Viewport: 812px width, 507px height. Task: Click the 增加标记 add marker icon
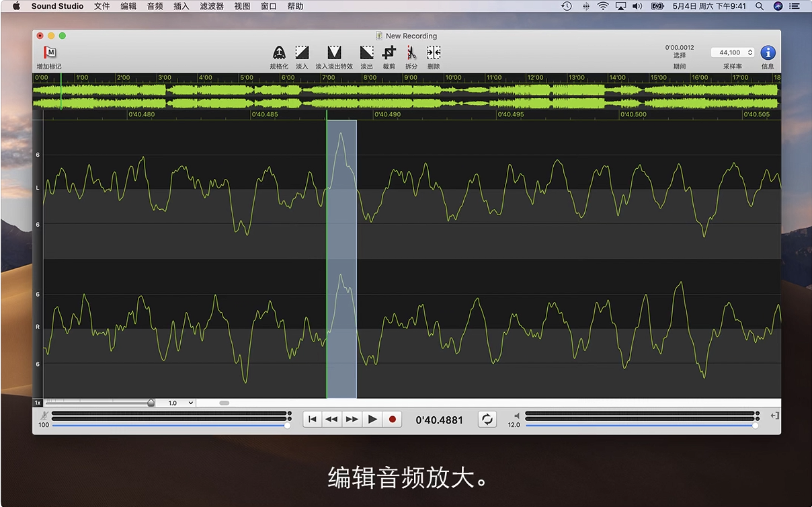pyautogui.click(x=49, y=52)
